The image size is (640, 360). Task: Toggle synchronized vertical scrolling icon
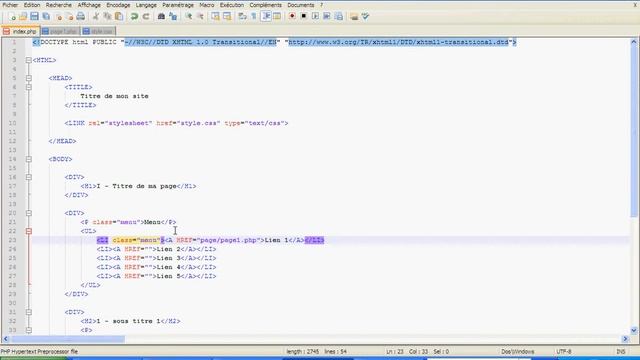[215, 17]
